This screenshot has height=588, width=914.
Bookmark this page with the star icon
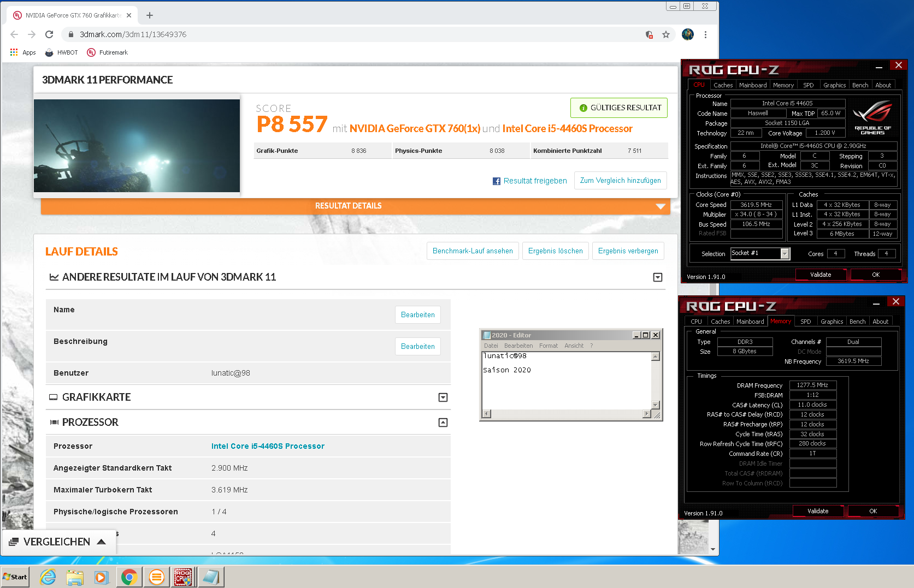666,34
